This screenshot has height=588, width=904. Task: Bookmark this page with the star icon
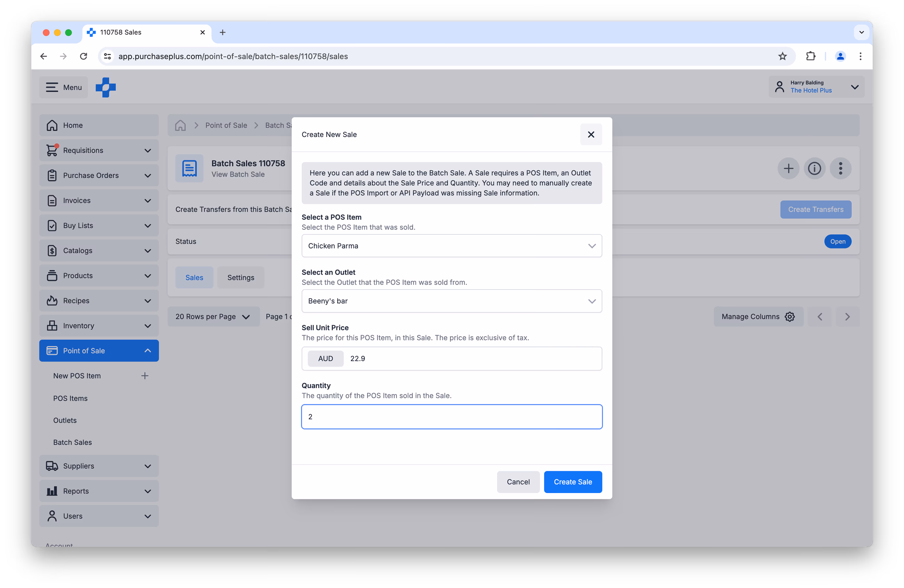[782, 56]
